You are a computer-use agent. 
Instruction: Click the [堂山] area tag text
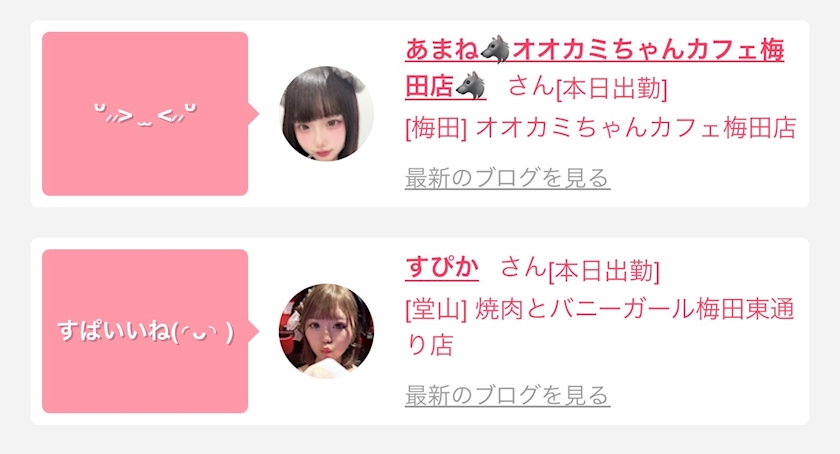436,310
